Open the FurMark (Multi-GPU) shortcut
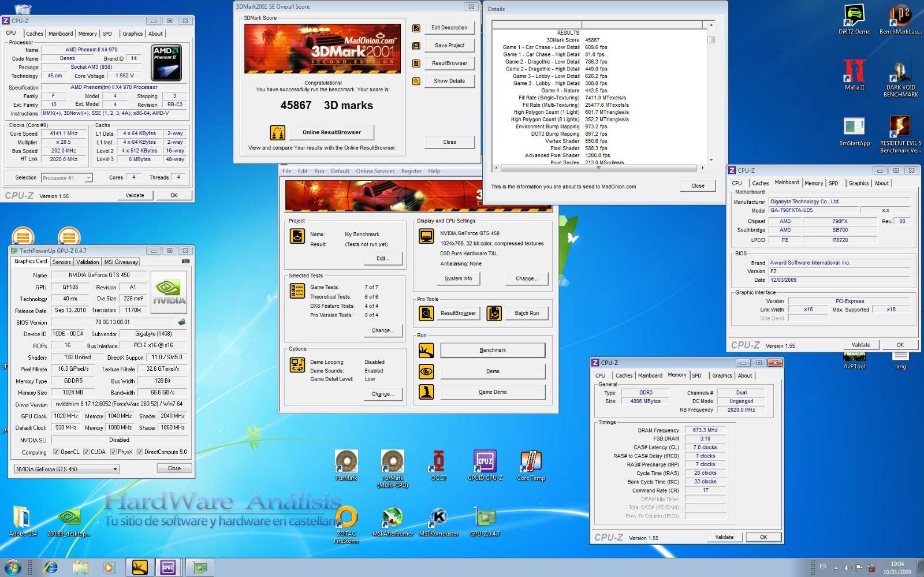 point(393,469)
